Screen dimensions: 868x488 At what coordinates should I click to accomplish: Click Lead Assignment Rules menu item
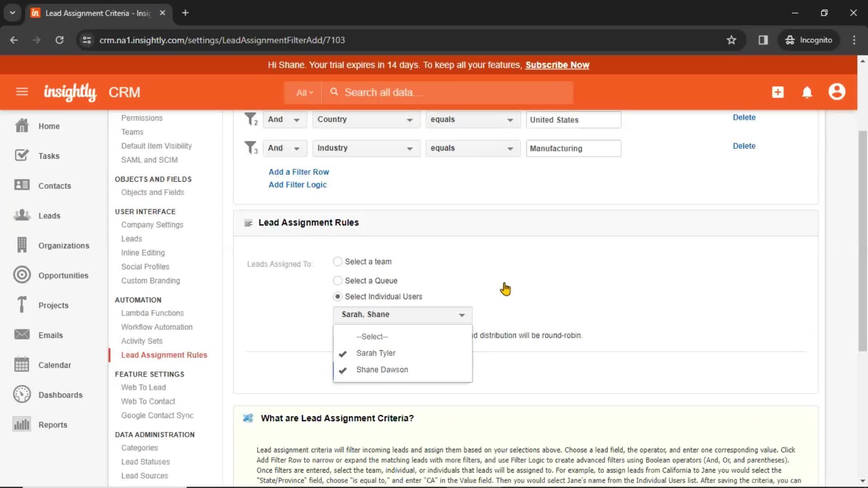click(164, 355)
